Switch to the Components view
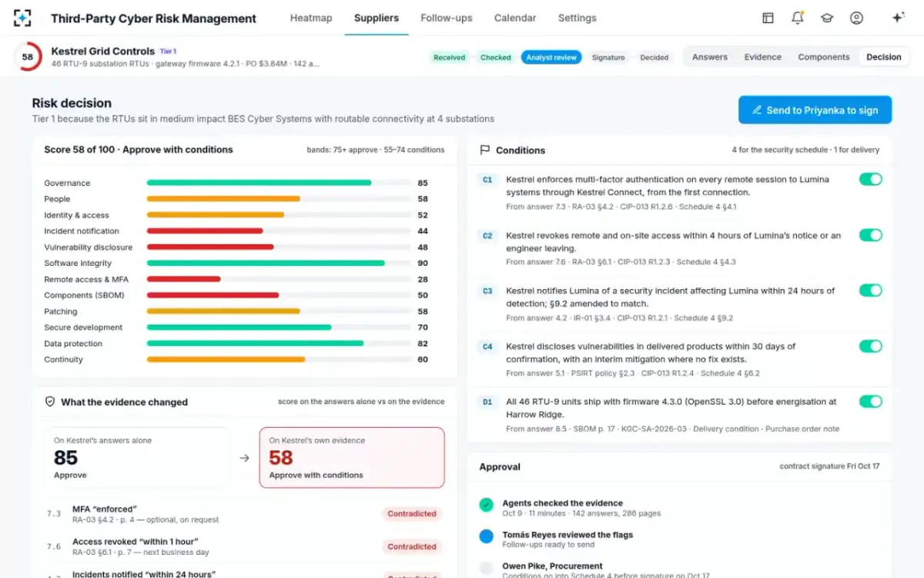924x578 pixels. pyautogui.click(x=824, y=57)
